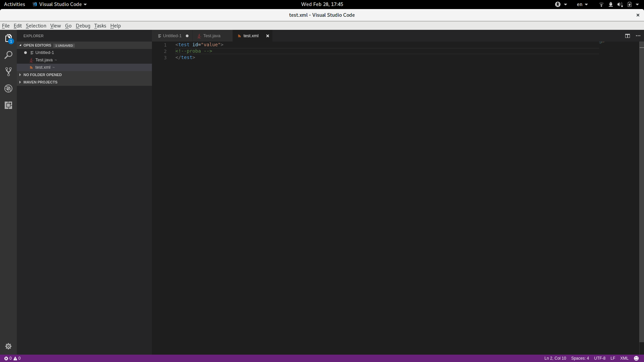
Task: Click the 1 UNSAVED badge
Action: click(64, 46)
